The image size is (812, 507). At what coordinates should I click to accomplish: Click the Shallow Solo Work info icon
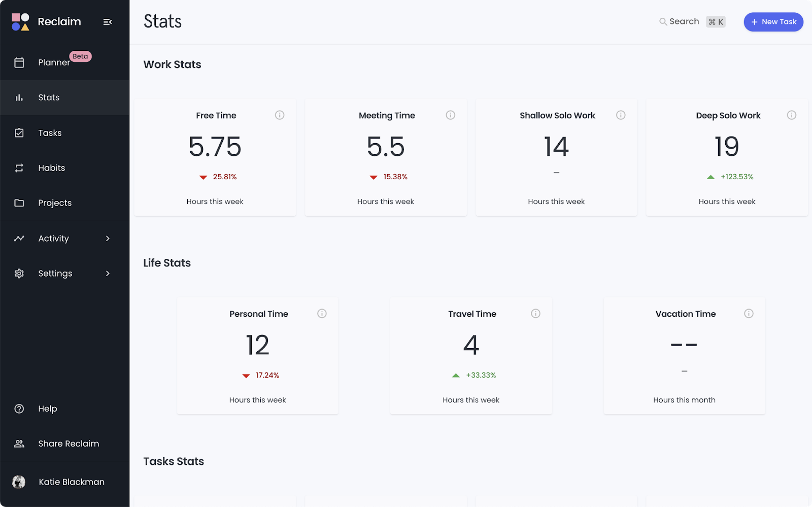621,115
